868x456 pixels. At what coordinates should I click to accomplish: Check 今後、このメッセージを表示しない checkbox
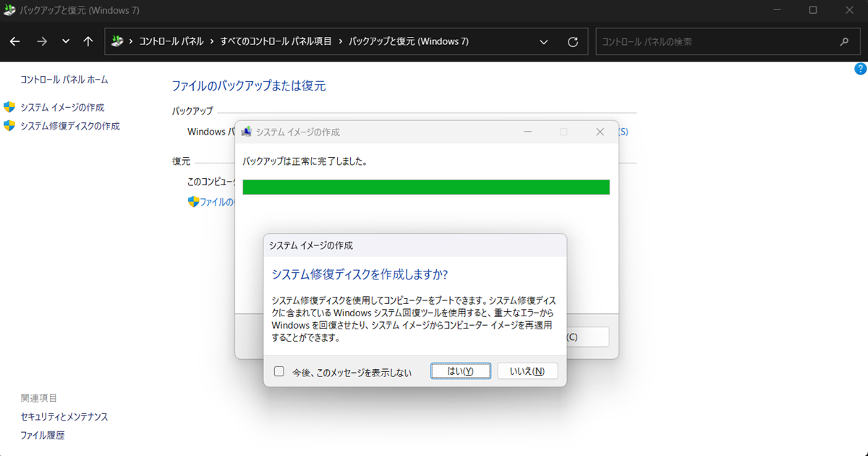[x=279, y=371]
